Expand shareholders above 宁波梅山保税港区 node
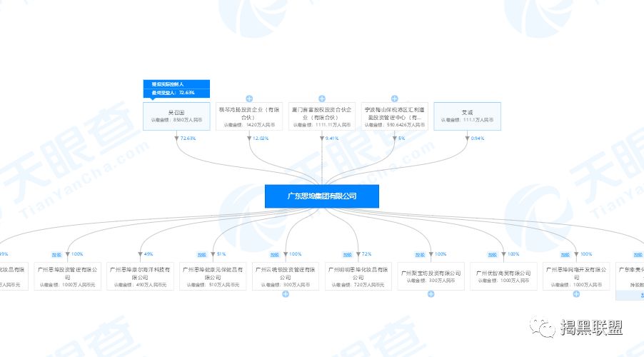This screenshot has width=644, height=357. pos(394,99)
